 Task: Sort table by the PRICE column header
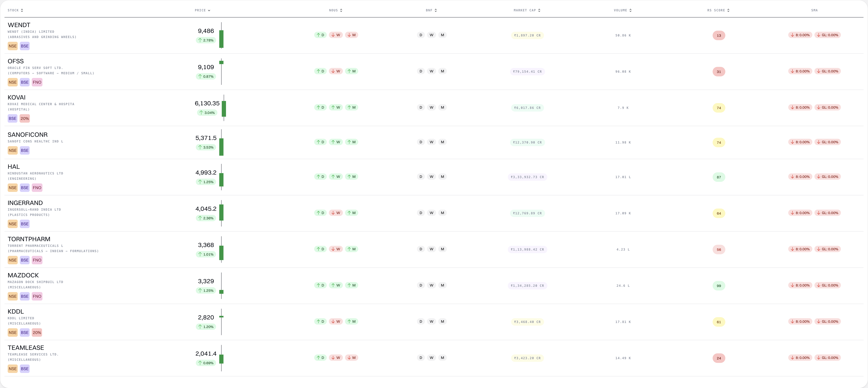(x=202, y=10)
